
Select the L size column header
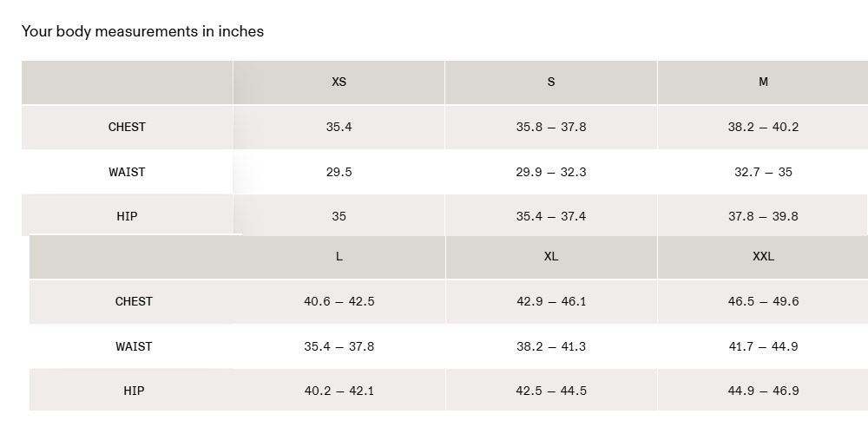[339, 256]
